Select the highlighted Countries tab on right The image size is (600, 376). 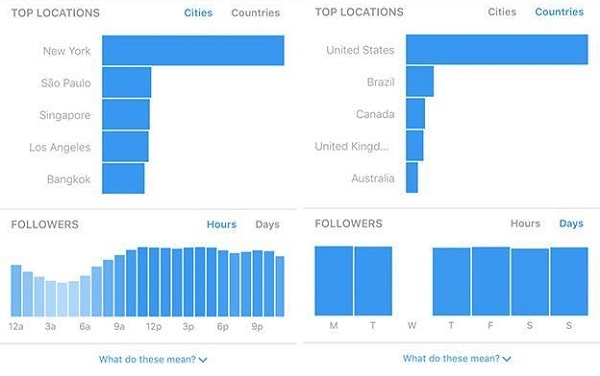(x=559, y=12)
